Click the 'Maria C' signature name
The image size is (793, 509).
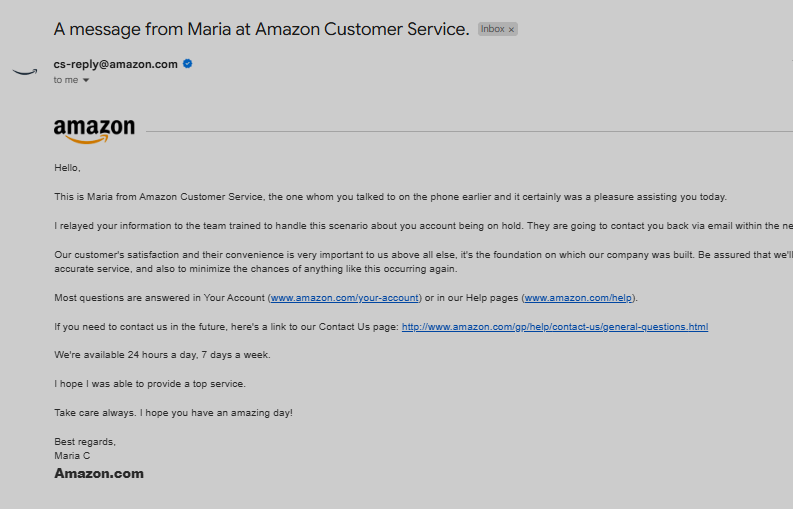72,456
